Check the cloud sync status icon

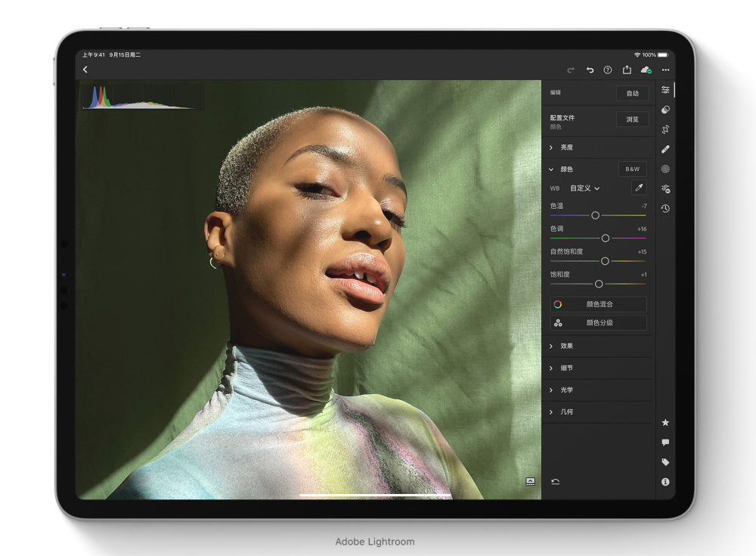coord(646,70)
